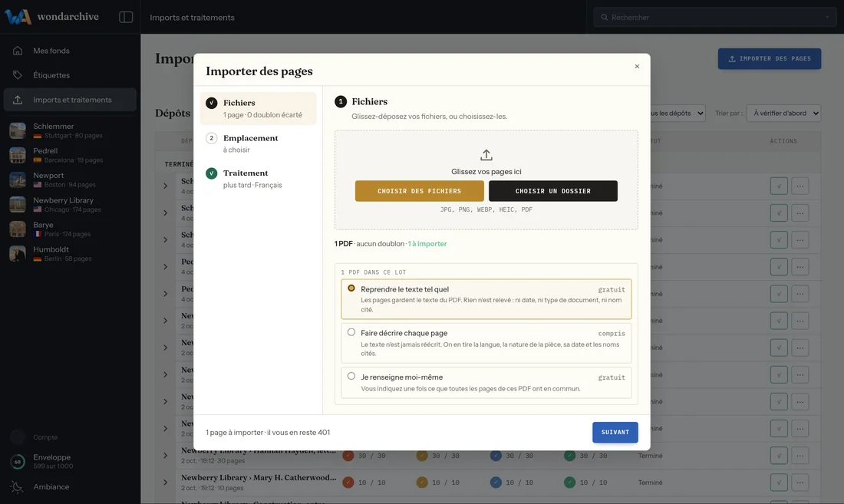
Task: Click the Ambiance label in sidebar
Action: 51,487
